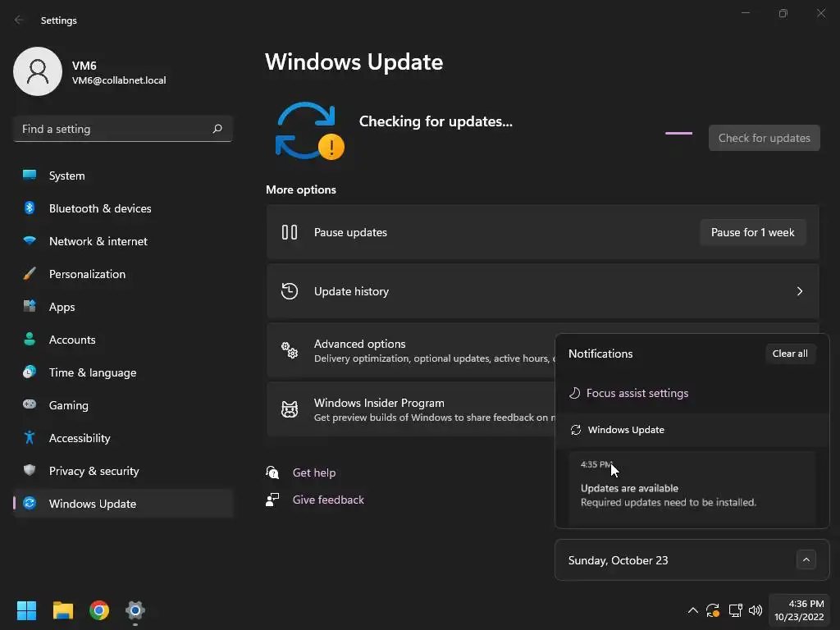Collapse the Sunday, October 23 calendar chevron
The height and width of the screenshot is (630, 840).
(806, 559)
